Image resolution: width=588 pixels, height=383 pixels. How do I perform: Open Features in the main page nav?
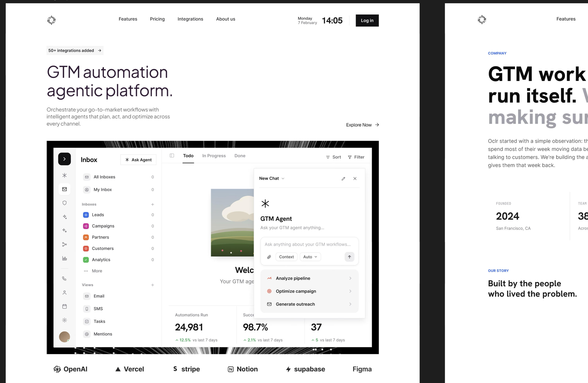(x=128, y=19)
